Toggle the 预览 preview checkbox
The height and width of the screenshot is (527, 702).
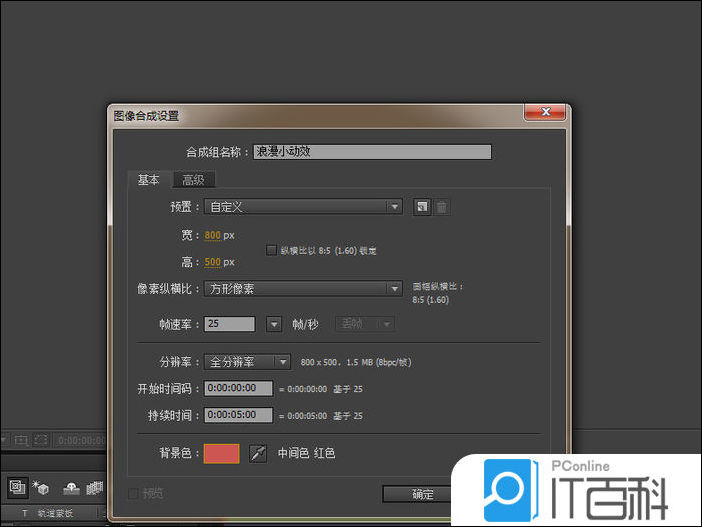pos(133,494)
